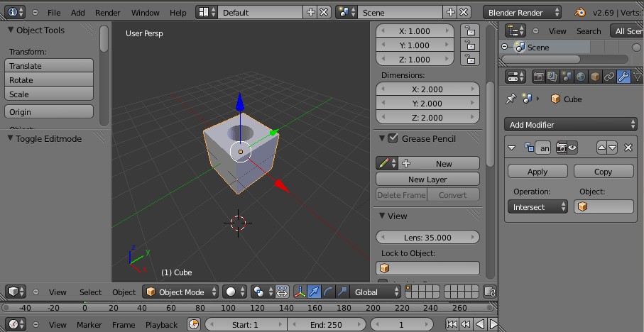Toggle modifier viewport visibility eye

click(x=572, y=148)
